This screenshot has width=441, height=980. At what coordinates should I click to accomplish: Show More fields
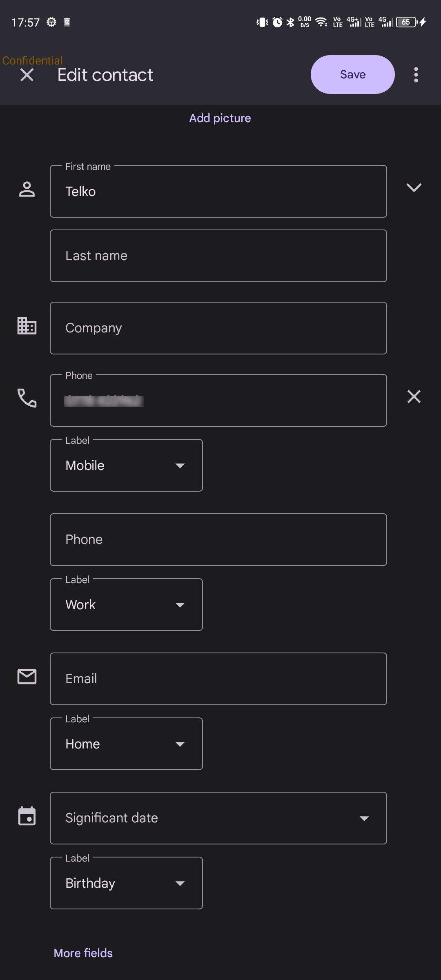[83, 953]
